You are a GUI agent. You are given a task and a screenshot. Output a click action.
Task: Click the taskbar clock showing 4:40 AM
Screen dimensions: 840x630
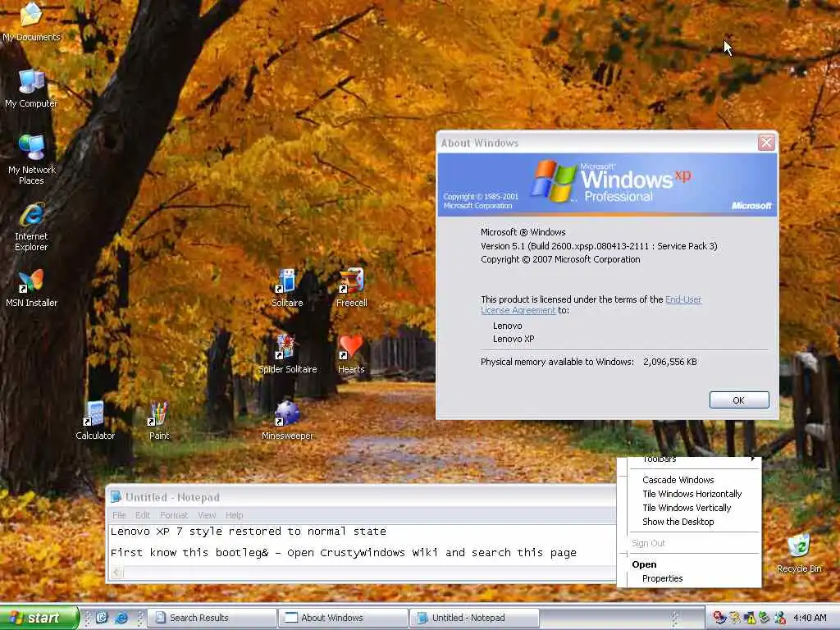click(810, 618)
